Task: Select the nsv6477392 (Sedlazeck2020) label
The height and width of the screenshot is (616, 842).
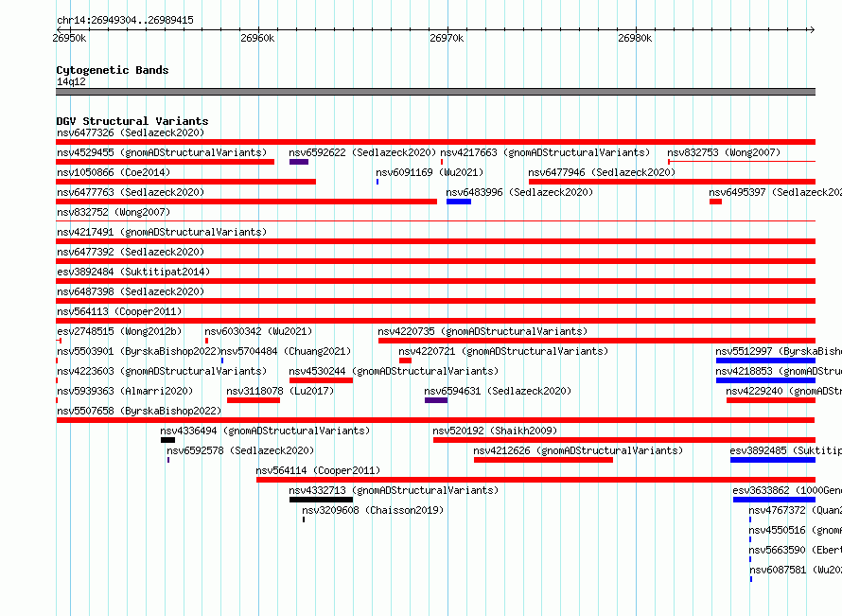Action: (x=131, y=252)
